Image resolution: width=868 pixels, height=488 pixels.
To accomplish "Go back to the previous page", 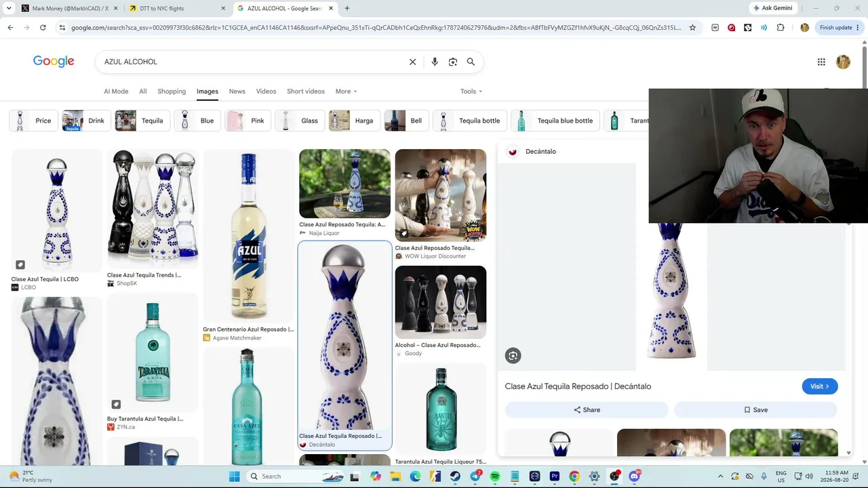I will pos(10,28).
